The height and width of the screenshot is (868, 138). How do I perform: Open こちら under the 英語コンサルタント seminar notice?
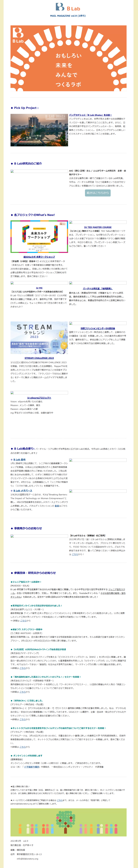(23, 692)
